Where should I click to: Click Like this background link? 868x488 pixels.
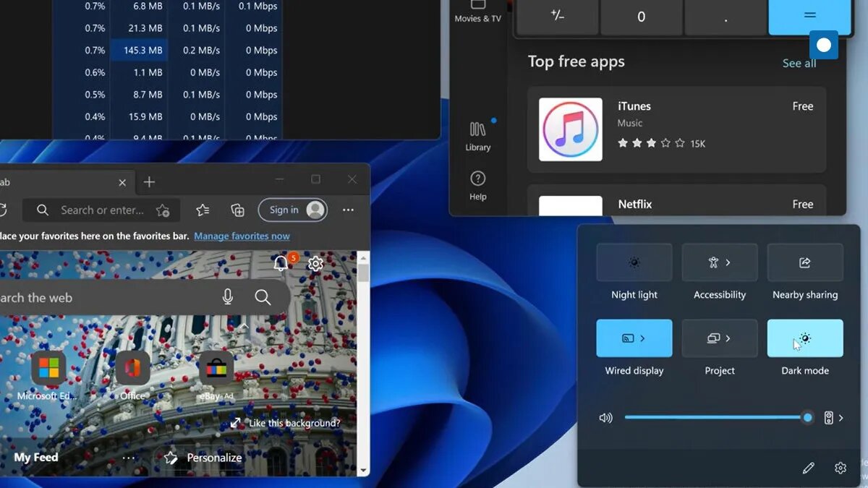tap(285, 423)
